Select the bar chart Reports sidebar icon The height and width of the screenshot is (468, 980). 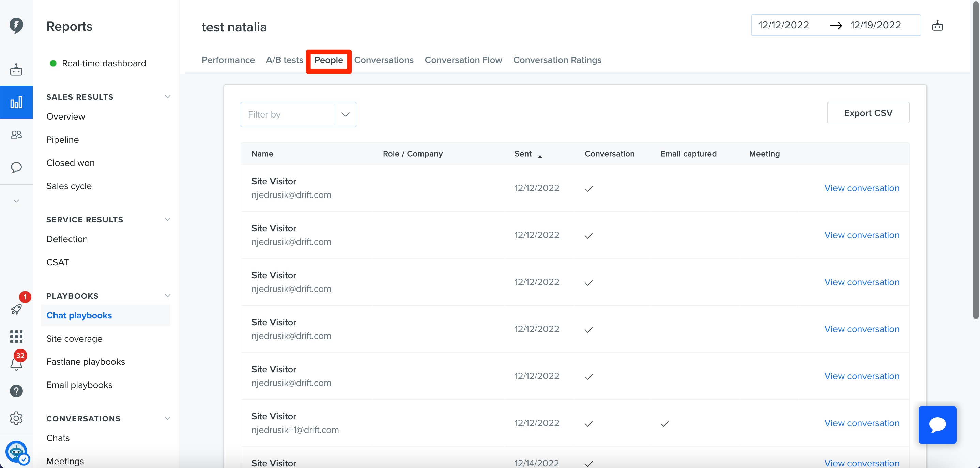16,102
